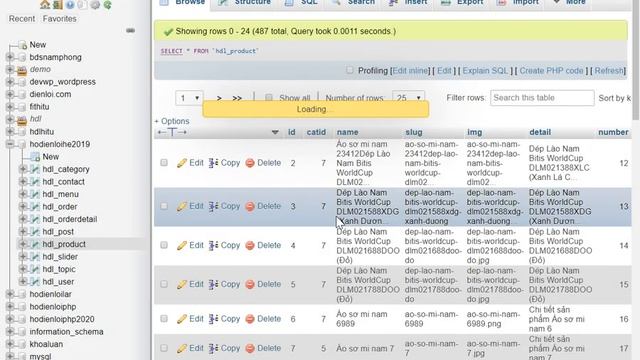The height and width of the screenshot is (360, 640).
Task: Click pencil Edit icon for row id 4
Action: pyautogui.click(x=182, y=246)
